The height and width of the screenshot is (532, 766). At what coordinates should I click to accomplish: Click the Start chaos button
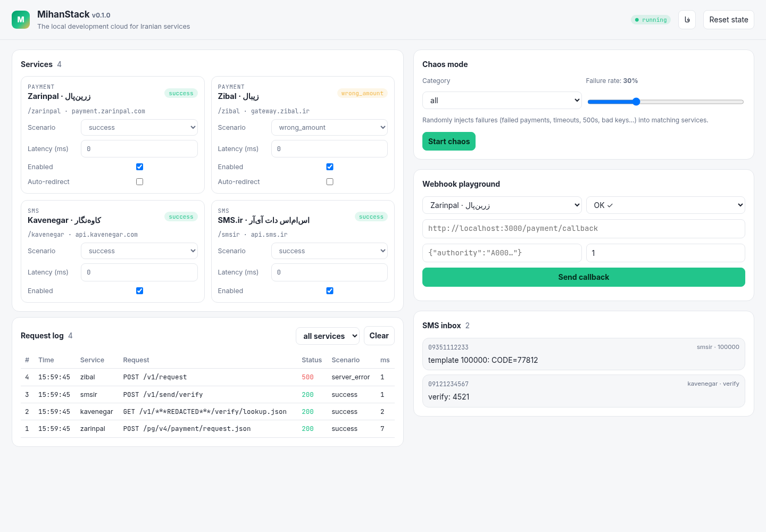pyautogui.click(x=449, y=142)
